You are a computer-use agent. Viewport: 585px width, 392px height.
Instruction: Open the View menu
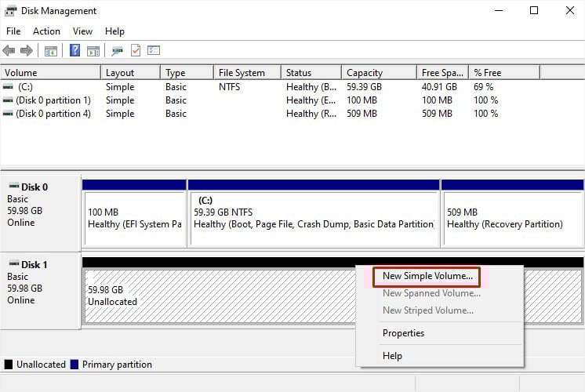point(82,31)
